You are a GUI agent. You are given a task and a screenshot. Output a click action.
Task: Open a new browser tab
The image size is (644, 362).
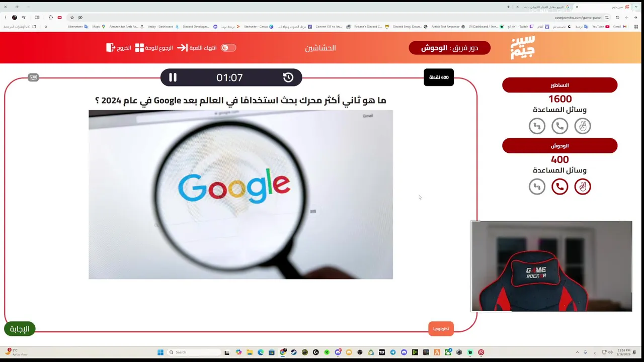[508, 7]
